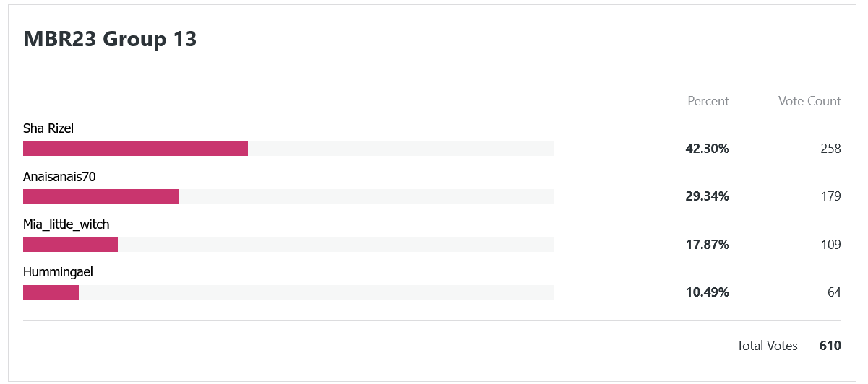Click the Sha Rizel pink result bar
The image size is (868, 384).
coord(135,149)
